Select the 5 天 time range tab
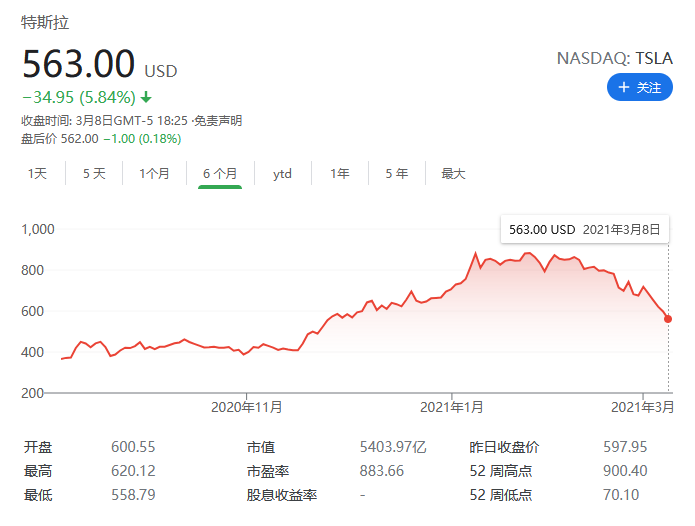The height and width of the screenshot is (526, 695). click(x=94, y=173)
